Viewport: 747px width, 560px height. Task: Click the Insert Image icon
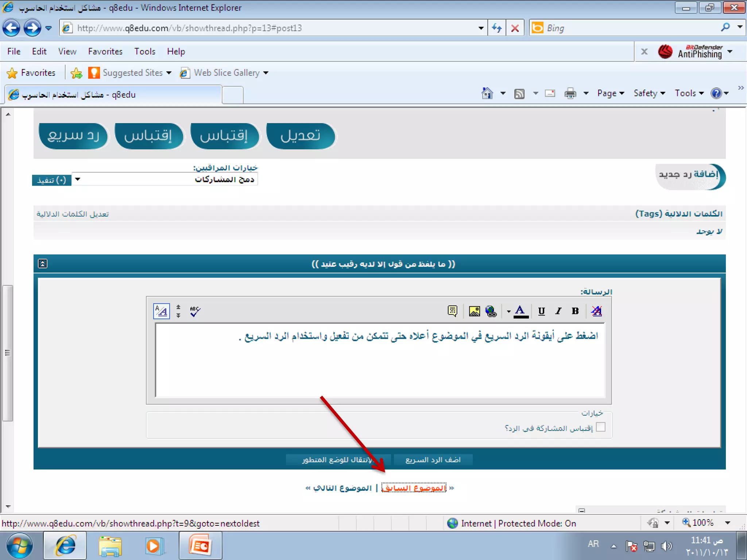tap(474, 311)
